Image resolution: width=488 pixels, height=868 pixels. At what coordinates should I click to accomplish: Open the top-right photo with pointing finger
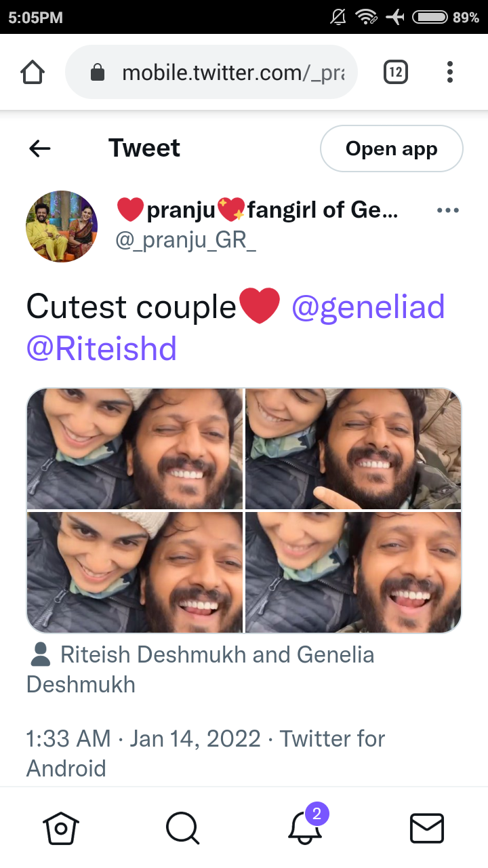[353, 449]
